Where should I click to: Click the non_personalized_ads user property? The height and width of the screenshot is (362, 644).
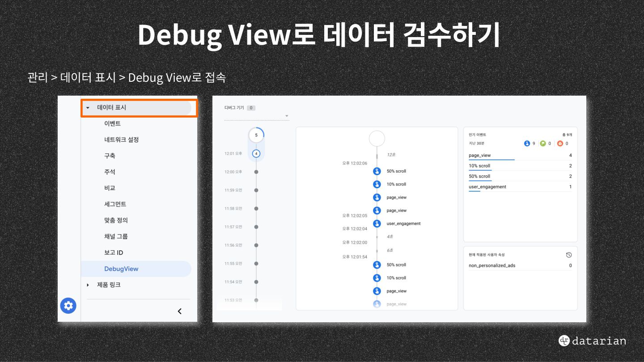tap(492, 265)
